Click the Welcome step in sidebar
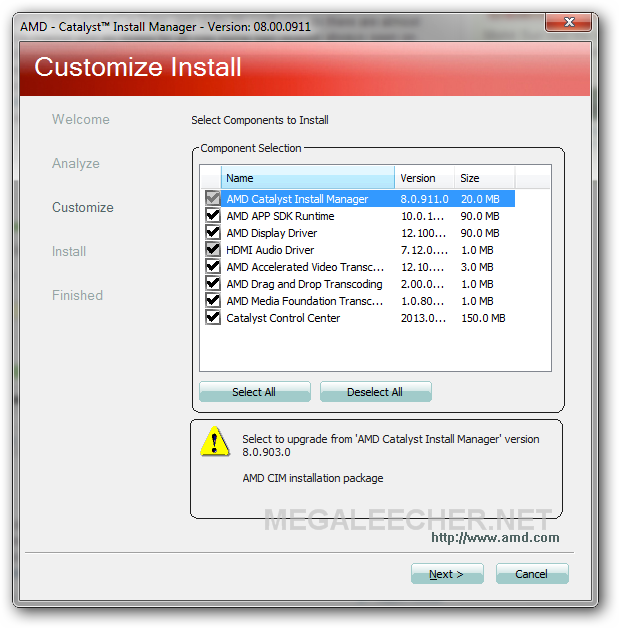Viewport: 619px width, 628px height. point(80,119)
